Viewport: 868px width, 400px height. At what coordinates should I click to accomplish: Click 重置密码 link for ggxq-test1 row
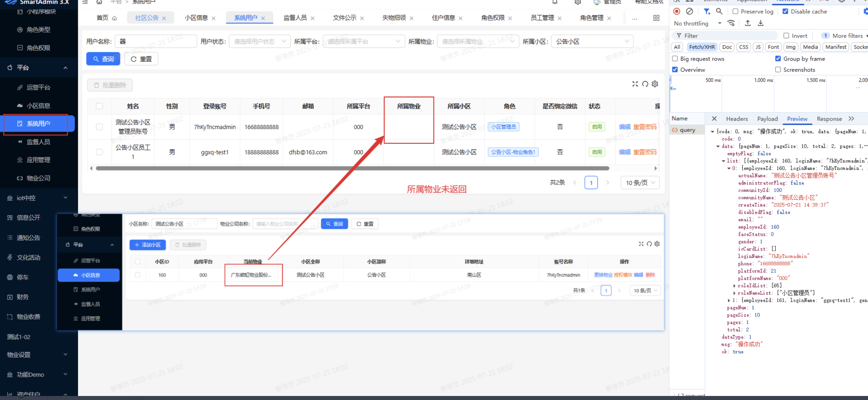(645, 152)
